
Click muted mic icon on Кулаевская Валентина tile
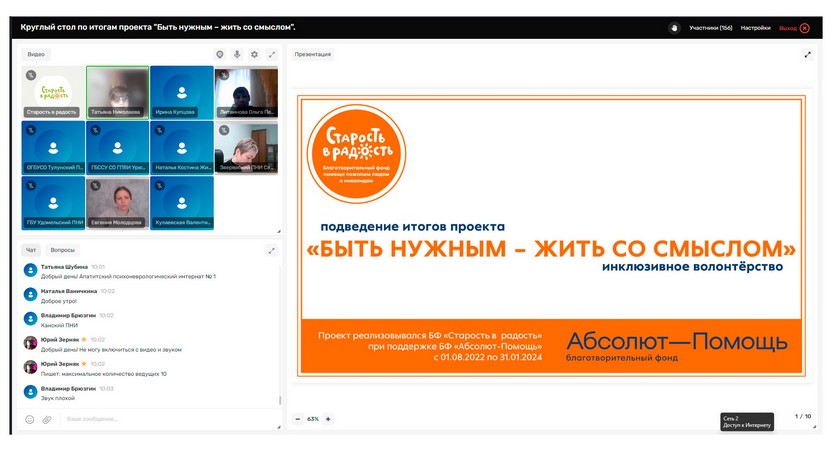159,185
